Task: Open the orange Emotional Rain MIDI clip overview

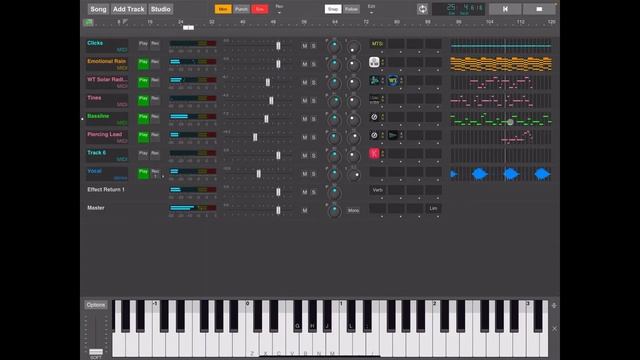Action: (501, 64)
